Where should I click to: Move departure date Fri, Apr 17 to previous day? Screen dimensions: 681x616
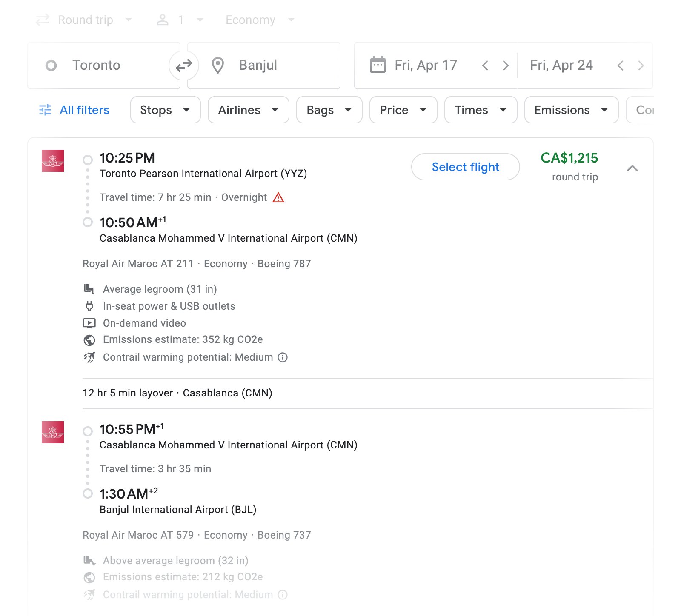[485, 66]
